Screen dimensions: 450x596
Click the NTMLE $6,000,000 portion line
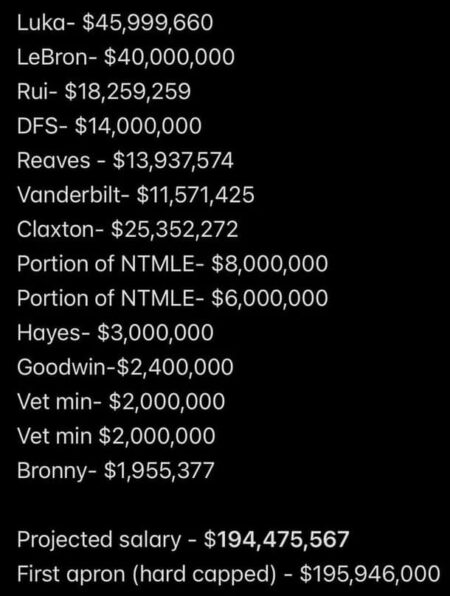tap(173, 299)
